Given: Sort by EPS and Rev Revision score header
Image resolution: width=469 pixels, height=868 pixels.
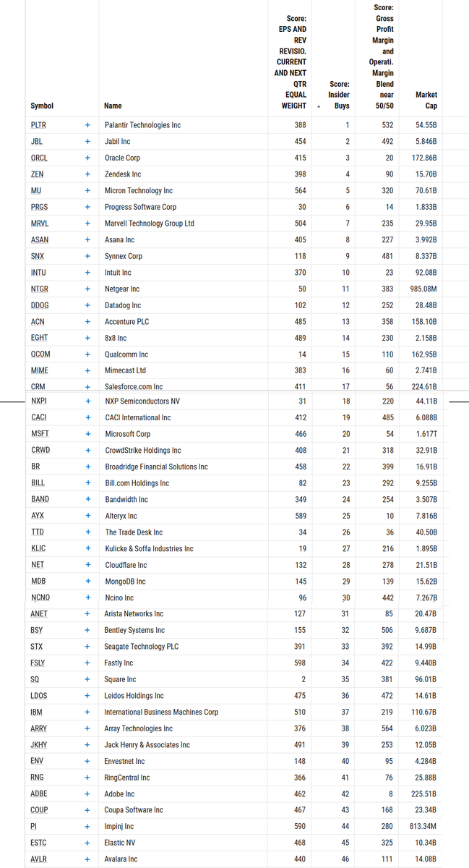Looking at the screenshot, I should point(291,61).
